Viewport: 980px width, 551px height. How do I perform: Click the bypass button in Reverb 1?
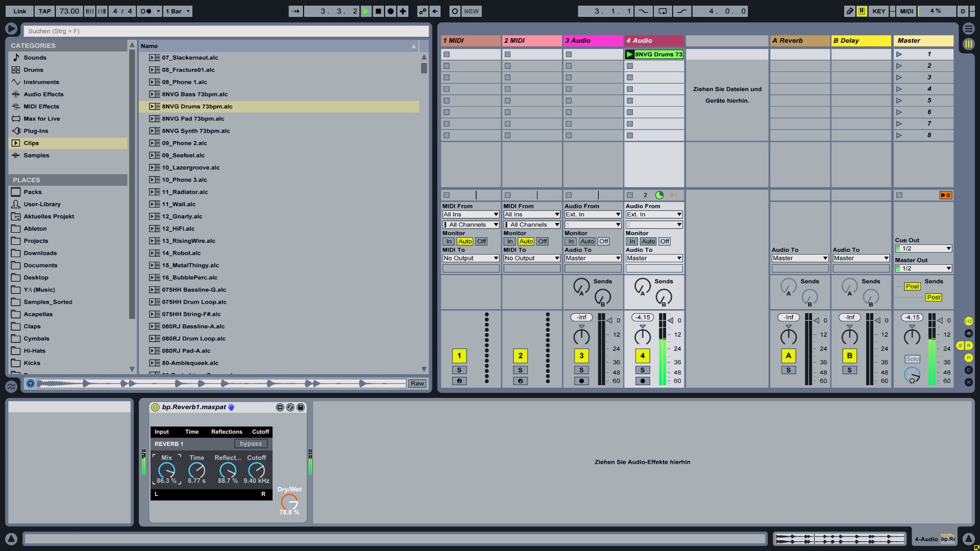(251, 444)
